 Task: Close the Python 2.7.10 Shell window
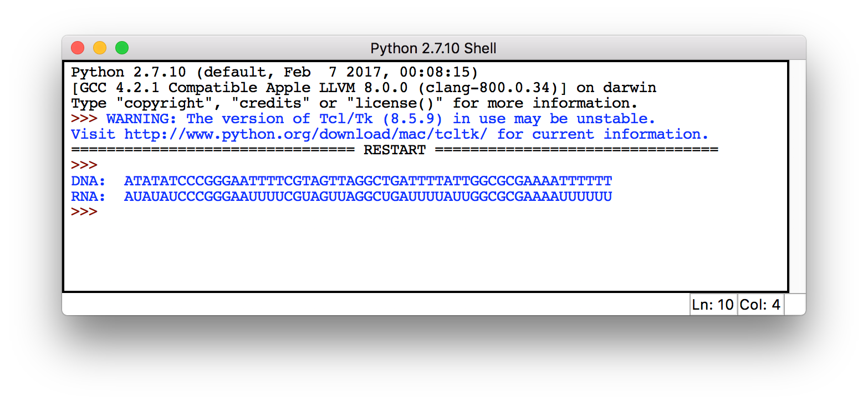click(78, 48)
